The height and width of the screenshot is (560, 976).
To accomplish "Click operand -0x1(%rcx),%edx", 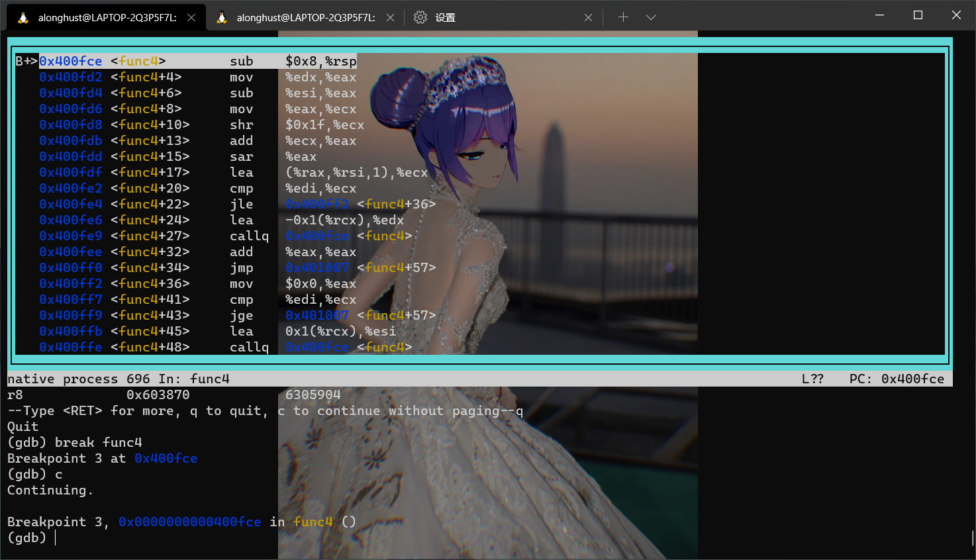I will [x=345, y=220].
